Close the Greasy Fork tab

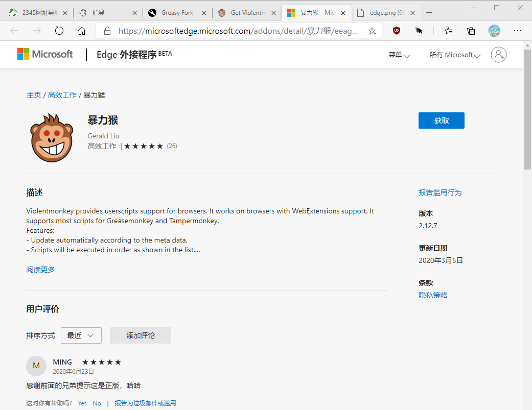[x=204, y=13]
